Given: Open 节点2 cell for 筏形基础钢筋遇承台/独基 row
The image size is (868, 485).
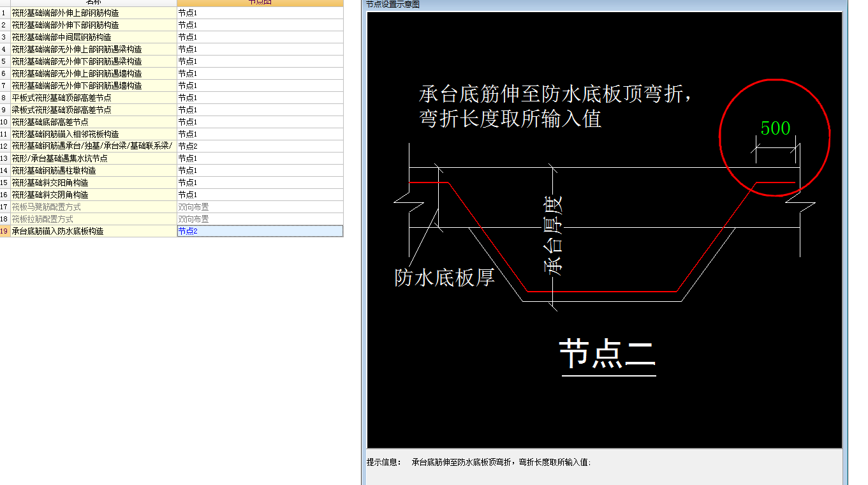Looking at the screenshot, I should click(x=260, y=146).
